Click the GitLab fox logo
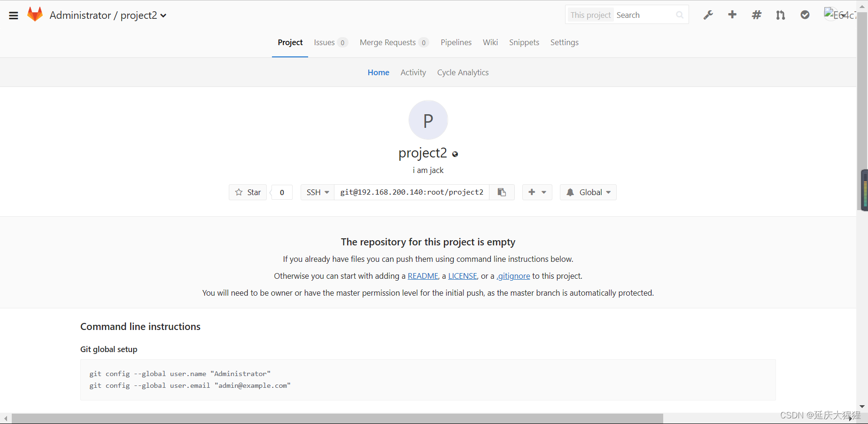The image size is (868, 424). pyautogui.click(x=35, y=15)
